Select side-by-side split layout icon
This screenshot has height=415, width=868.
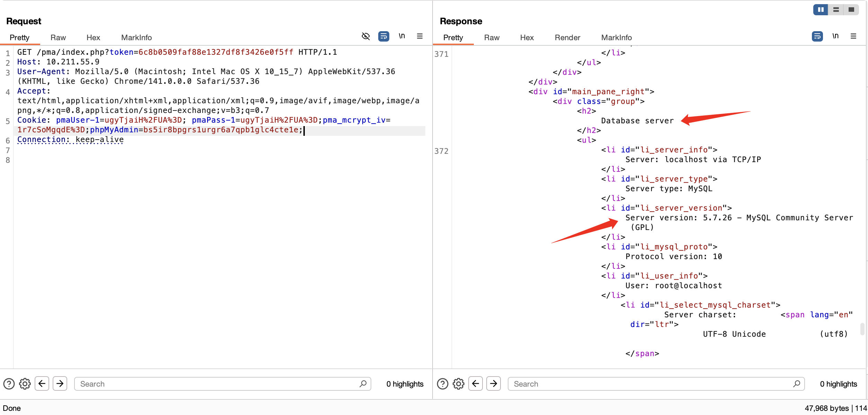pos(821,10)
